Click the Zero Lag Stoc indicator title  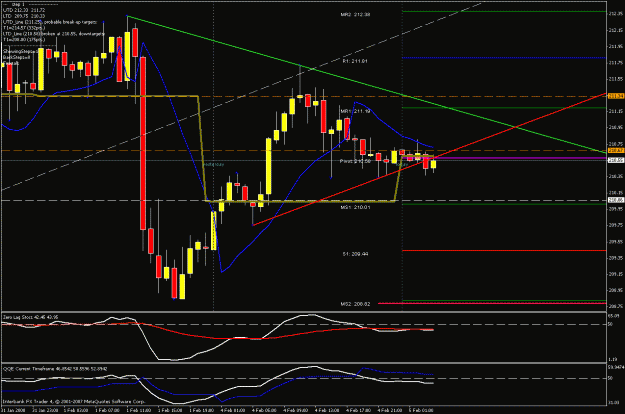pyautogui.click(x=31, y=317)
